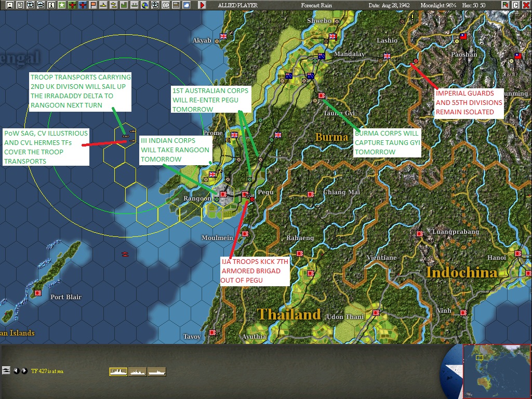Open the green factory industry icon

tap(124, 5)
